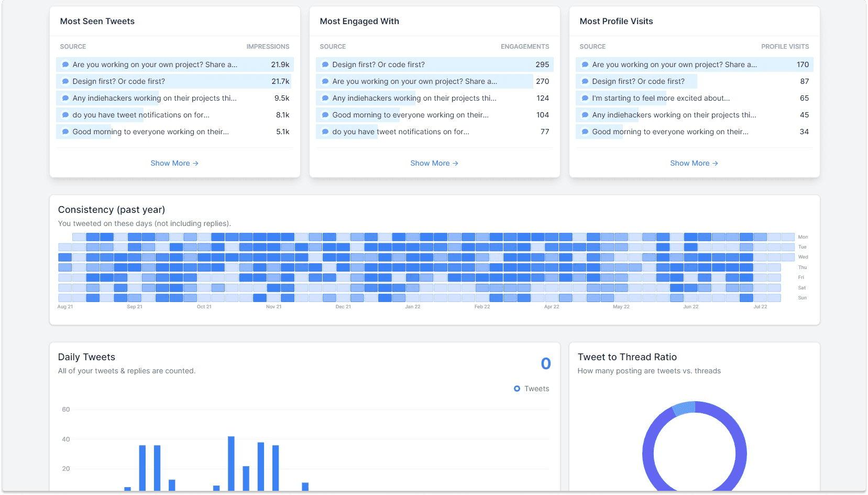Image resolution: width=868 pixels, height=495 pixels.
Task: Click tweet icon beside 'Any indiehackers' in Most Seen Tweets
Action: pyautogui.click(x=65, y=98)
